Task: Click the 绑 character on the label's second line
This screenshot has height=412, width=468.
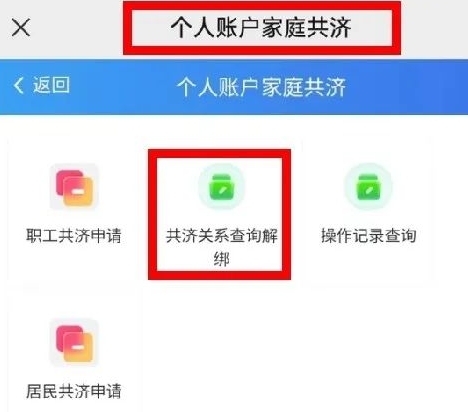Action: [x=222, y=259]
